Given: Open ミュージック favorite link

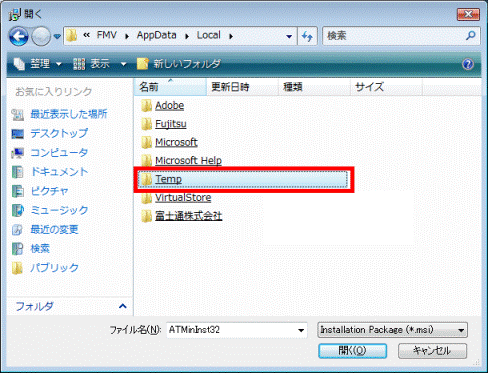Looking at the screenshot, I should click(x=59, y=210).
